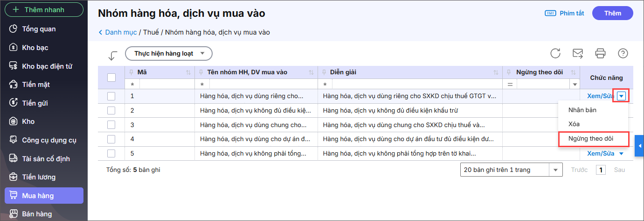Tick the checkbox for row 1
This screenshot has width=644, height=221.
(x=111, y=96)
